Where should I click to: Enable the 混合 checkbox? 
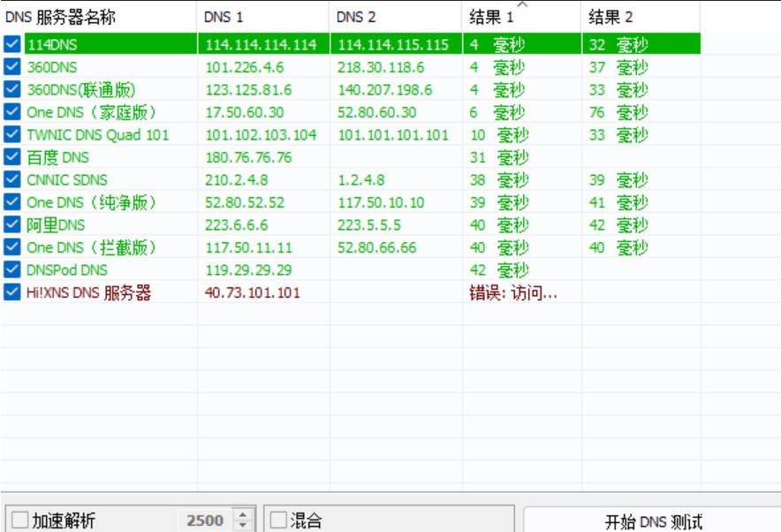[x=278, y=520]
